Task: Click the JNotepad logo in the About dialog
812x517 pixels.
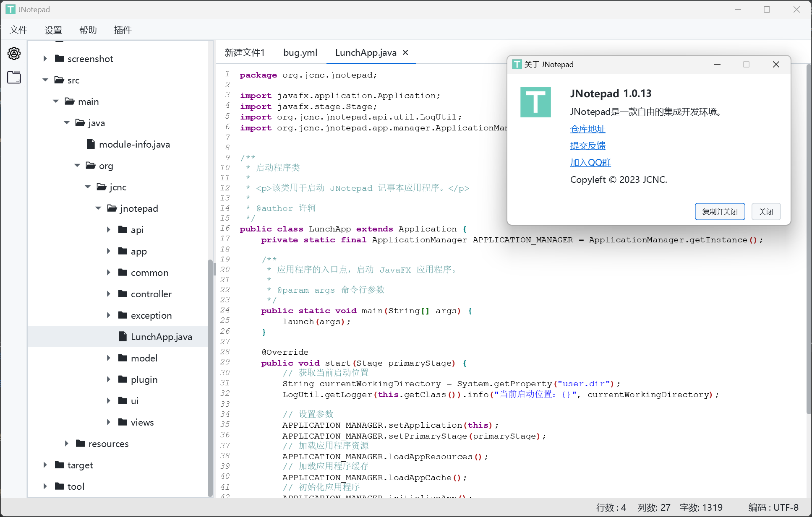Action: click(535, 102)
